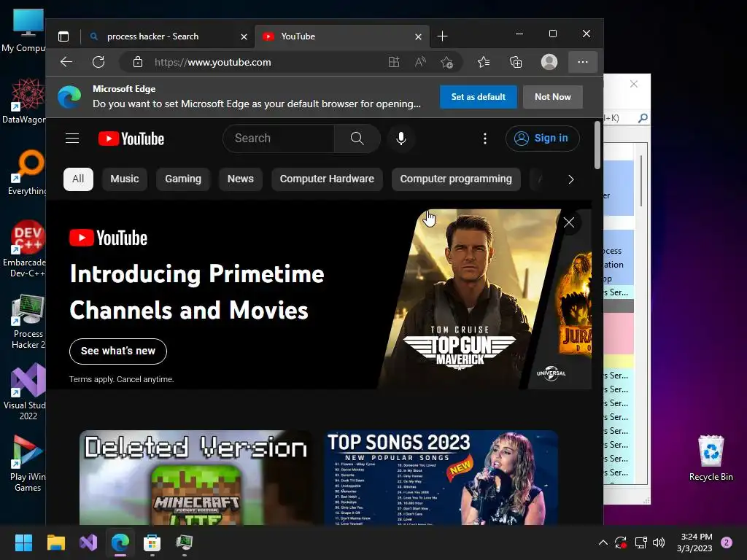747x560 pixels.
Task: Select Microsoft Edge on the taskbar
Action: [x=120, y=542]
